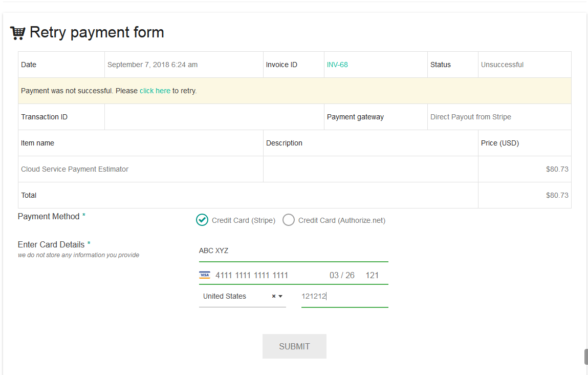The image size is (588, 375).
Task: Submit the retry payment form
Action: pos(294,346)
